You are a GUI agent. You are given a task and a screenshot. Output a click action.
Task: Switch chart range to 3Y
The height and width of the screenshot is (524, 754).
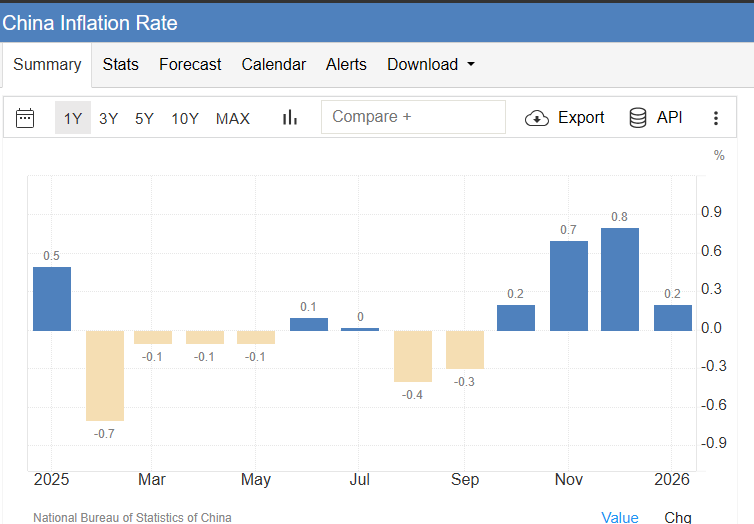click(x=108, y=118)
